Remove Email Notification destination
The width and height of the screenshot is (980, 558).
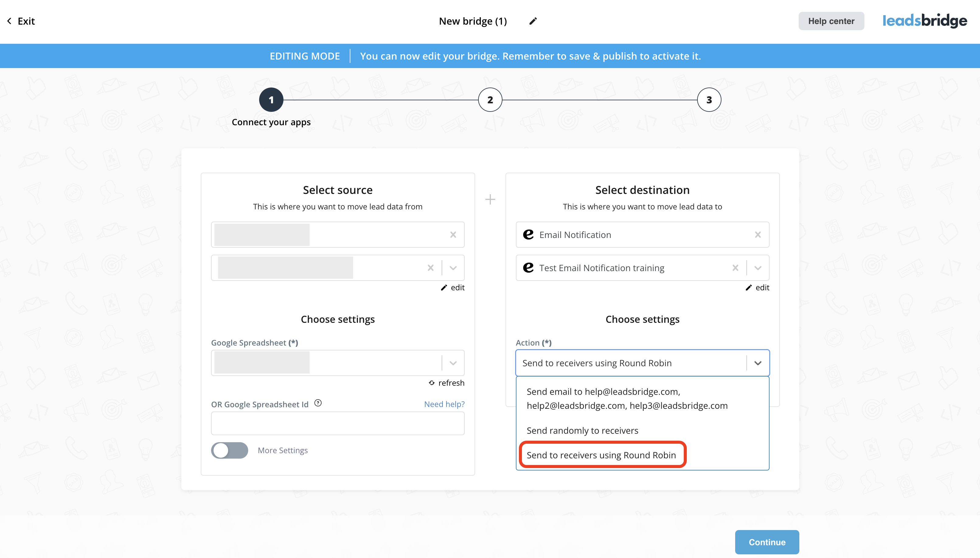(758, 235)
